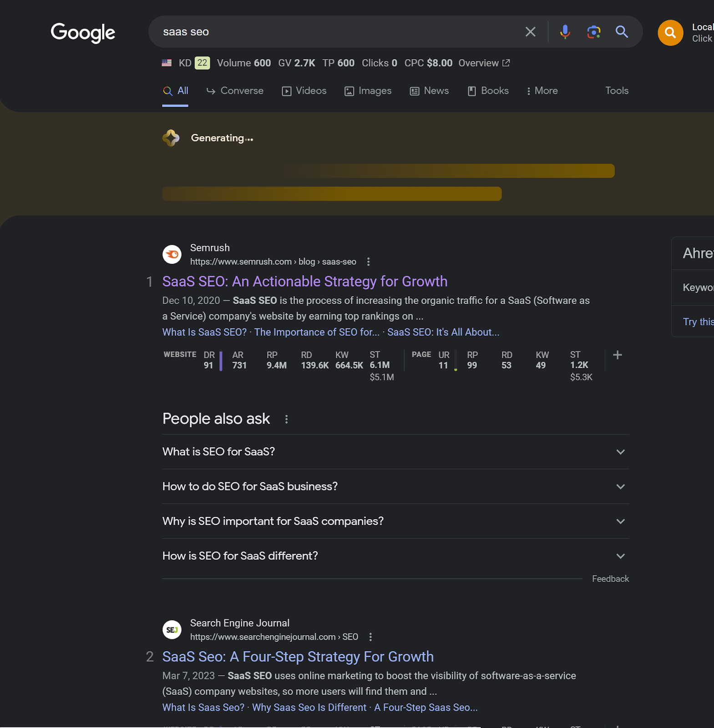Click the Semrush page UR 11 metric
This screenshot has height=728, width=714.
(444, 360)
